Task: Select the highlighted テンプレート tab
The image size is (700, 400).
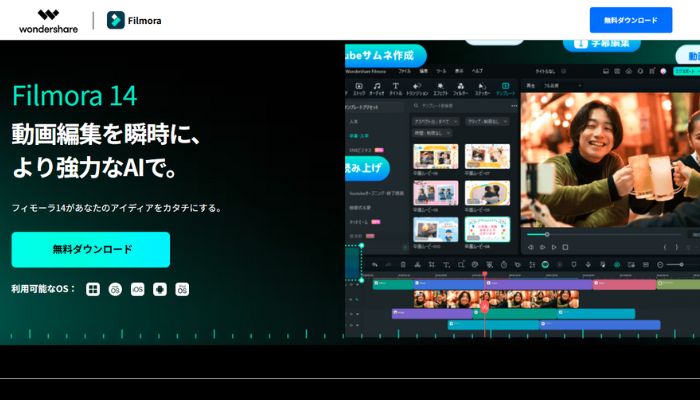Action: [x=505, y=89]
